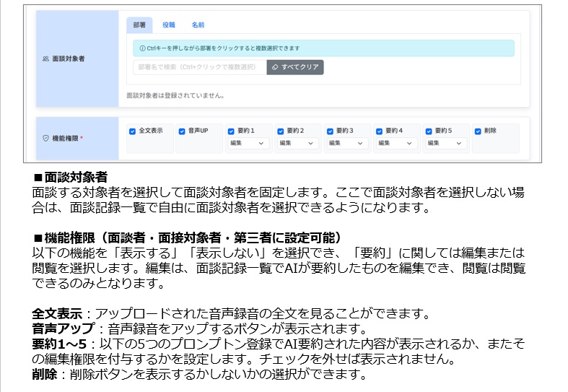Toggle the 削除 checkbox
This screenshot has height=392, width=568.
tap(478, 131)
